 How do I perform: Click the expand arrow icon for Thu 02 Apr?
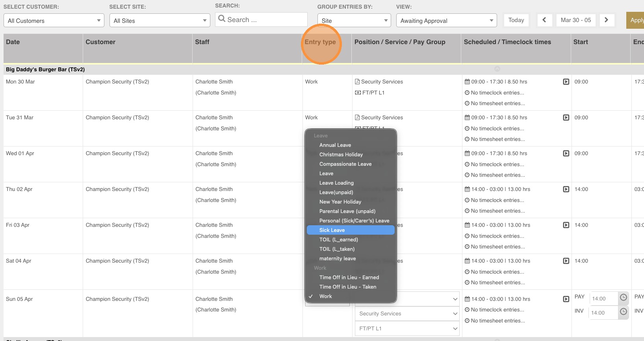[566, 189]
